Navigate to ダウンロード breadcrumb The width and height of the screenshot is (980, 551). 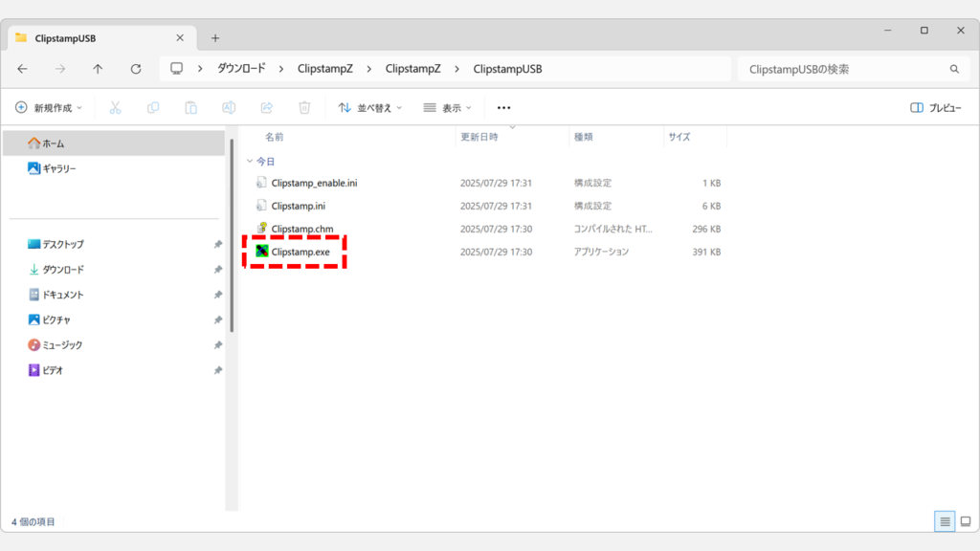pos(241,69)
